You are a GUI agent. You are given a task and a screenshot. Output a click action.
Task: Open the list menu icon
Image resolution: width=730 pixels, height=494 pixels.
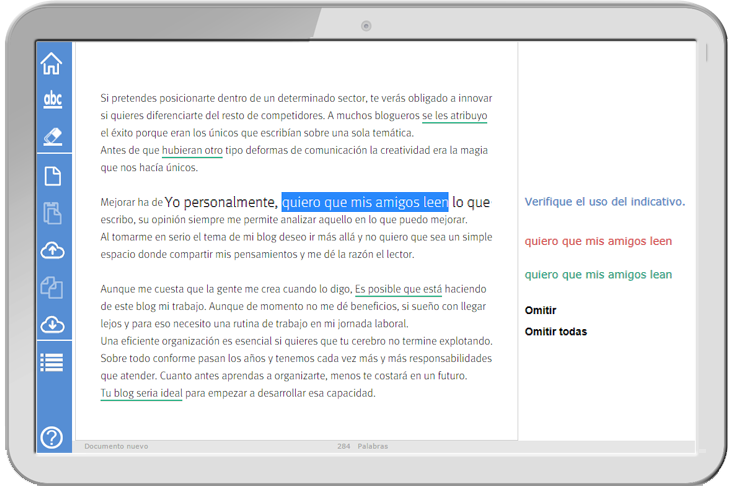pos(52,362)
